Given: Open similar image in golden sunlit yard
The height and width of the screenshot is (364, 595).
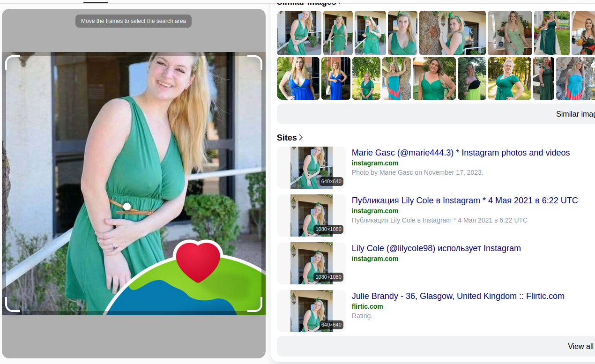Looking at the screenshot, I should point(510,78).
